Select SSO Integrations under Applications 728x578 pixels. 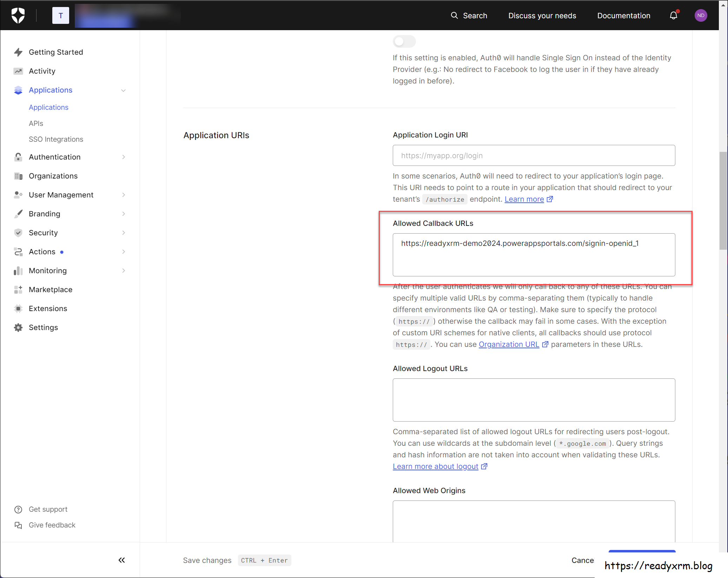(x=56, y=139)
